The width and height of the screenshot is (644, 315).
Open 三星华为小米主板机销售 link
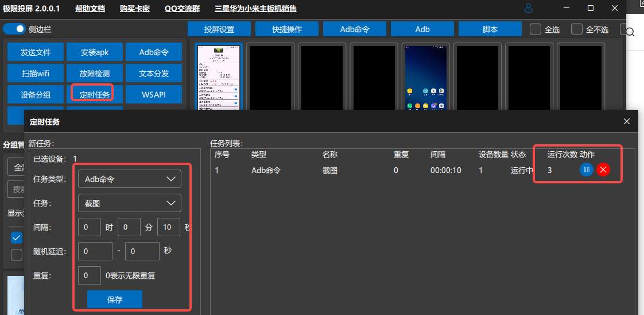pyautogui.click(x=255, y=9)
